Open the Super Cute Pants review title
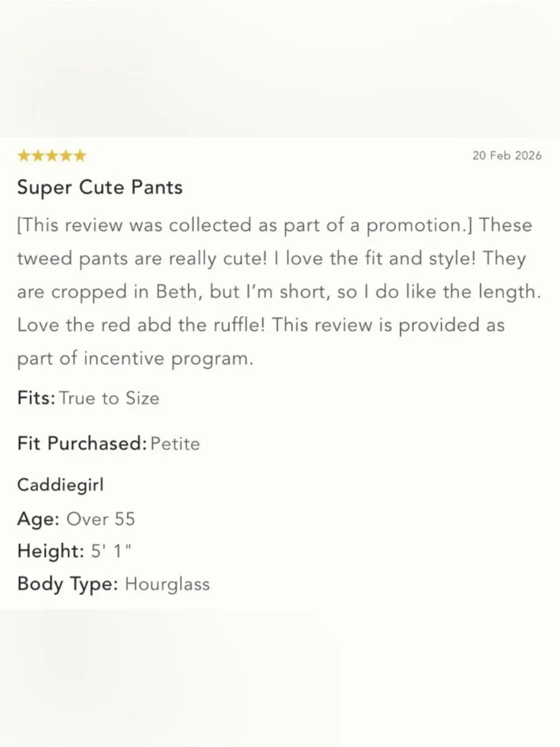 (x=100, y=187)
